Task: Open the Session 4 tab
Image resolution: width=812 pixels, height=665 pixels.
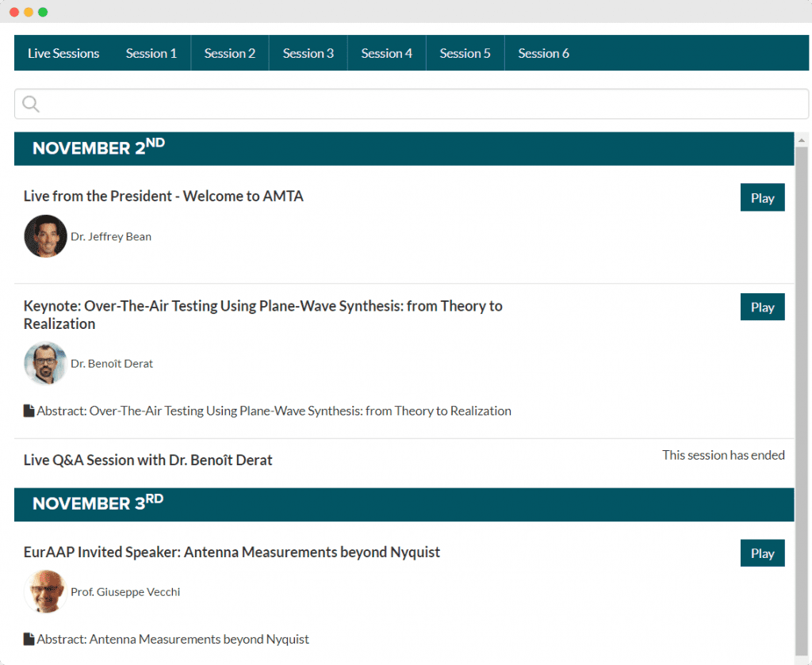Action: [x=386, y=53]
